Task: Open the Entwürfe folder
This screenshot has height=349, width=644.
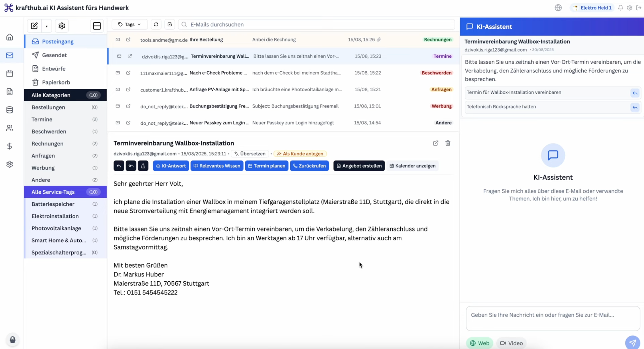Action: click(65, 69)
